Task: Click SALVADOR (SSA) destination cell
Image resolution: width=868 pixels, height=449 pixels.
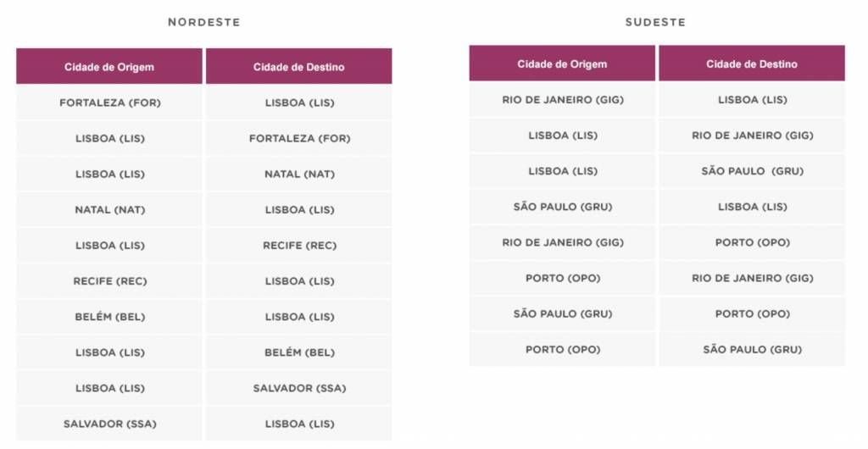Action: (299, 388)
